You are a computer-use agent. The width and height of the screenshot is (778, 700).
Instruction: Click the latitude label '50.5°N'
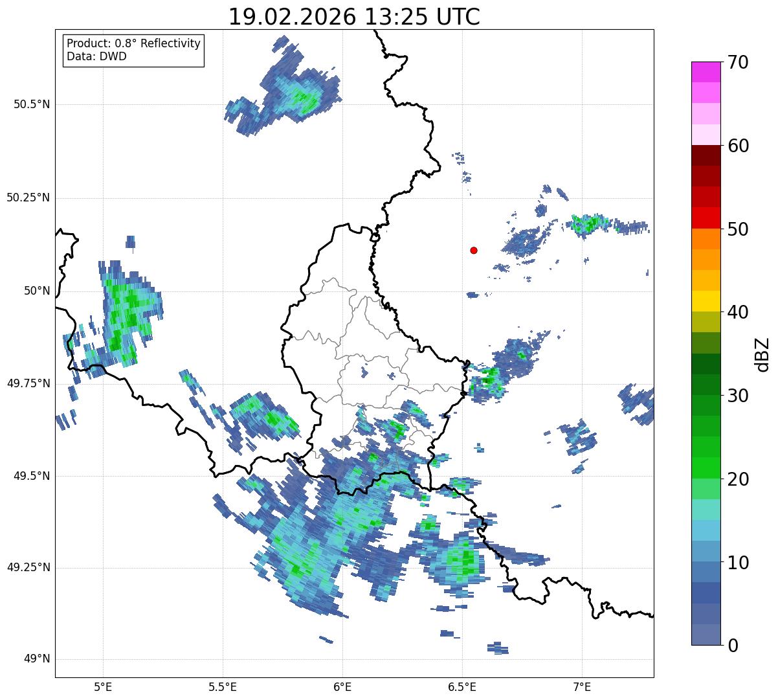click(32, 104)
